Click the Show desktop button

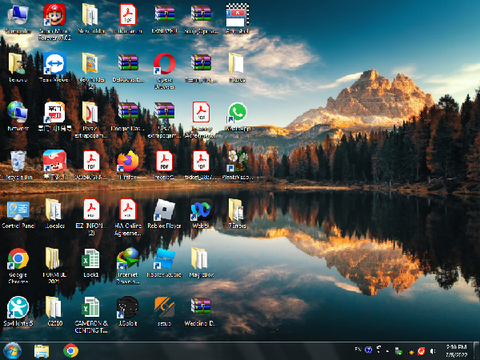tap(477, 351)
